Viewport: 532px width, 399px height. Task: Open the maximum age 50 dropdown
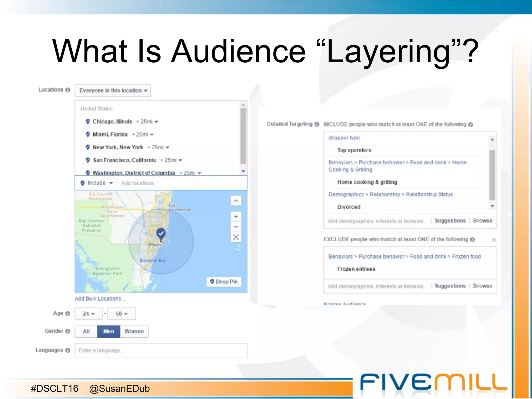tap(122, 314)
